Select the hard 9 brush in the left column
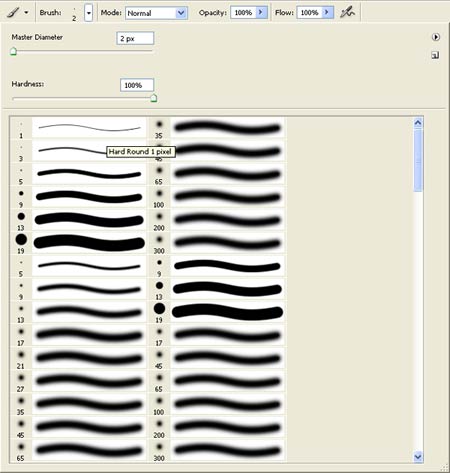Image resolution: width=450 pixels, height=473 pixels. pyautogui.click(x=79, y=197)
